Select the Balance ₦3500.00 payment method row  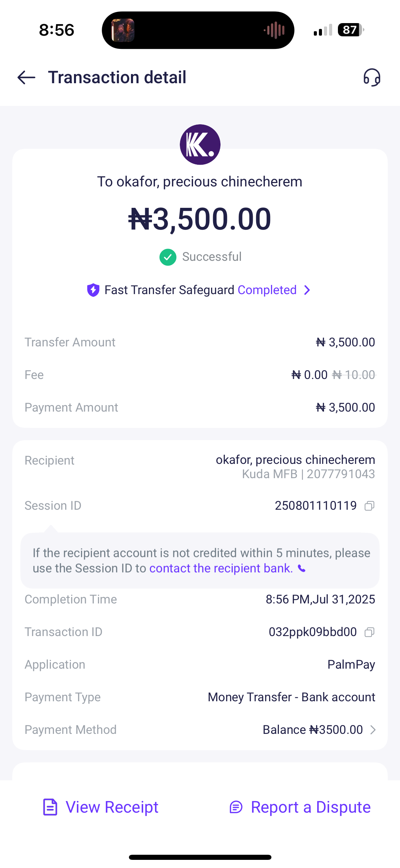click(x=312, y=730)
